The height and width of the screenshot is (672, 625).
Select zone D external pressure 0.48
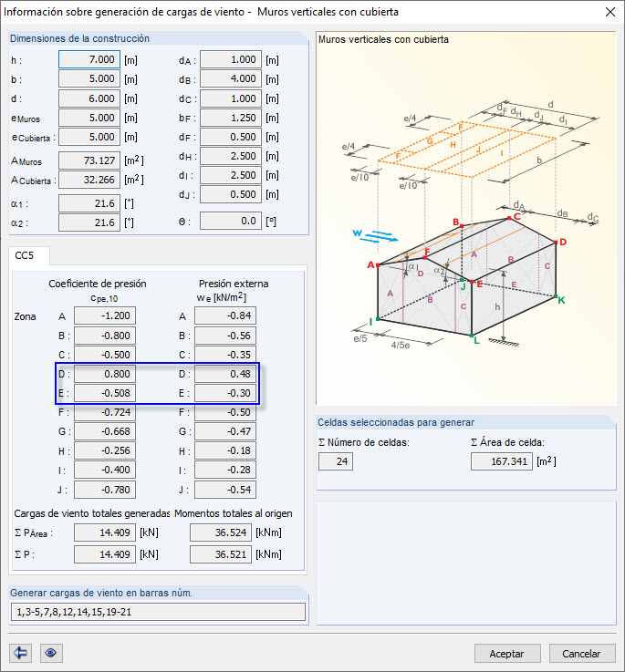[x=225, y=374]
